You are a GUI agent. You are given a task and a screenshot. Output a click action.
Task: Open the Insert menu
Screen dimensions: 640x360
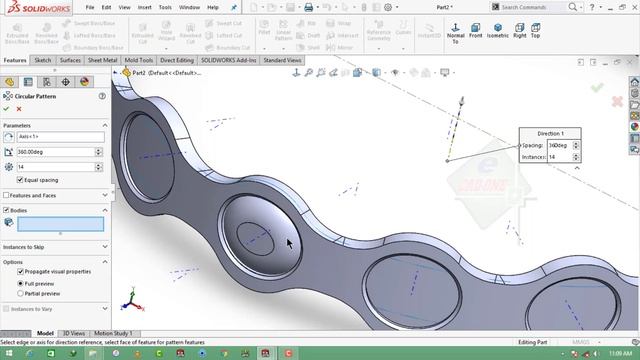[144, 7]
